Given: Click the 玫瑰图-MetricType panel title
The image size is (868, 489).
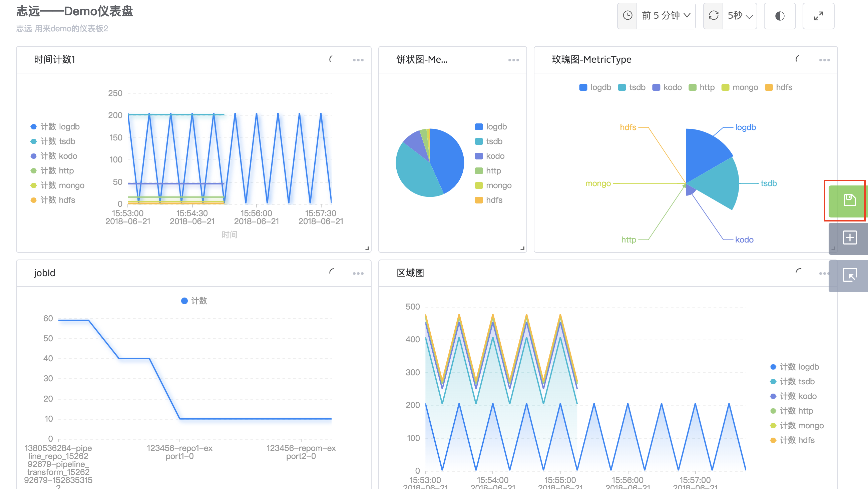Looking at the screenshot, I should pyautogui.click(x=591, y=60).
